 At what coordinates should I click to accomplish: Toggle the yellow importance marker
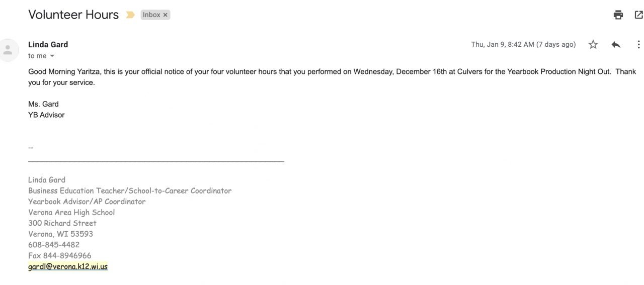pos(130,15)
